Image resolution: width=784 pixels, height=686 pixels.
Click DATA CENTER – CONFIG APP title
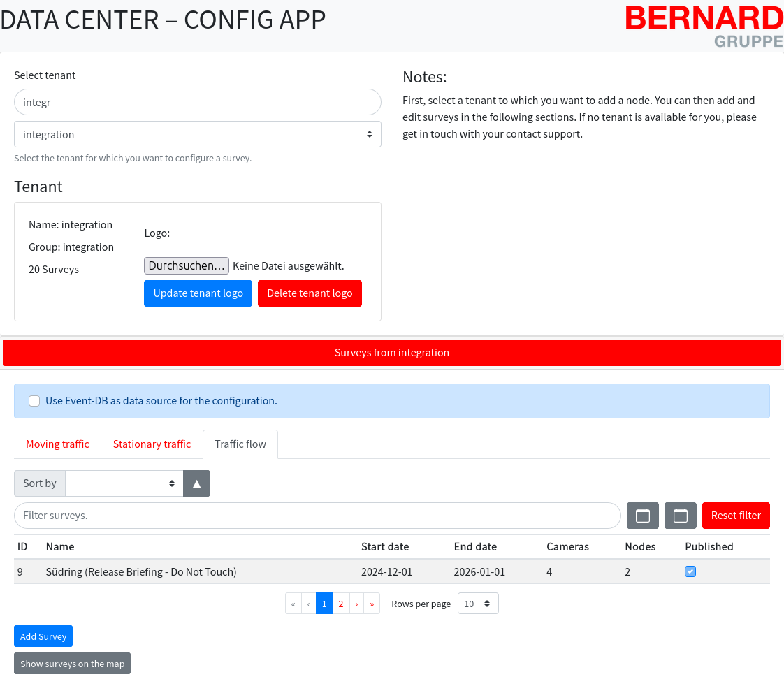pyautogui.click(x=163, y=20)
